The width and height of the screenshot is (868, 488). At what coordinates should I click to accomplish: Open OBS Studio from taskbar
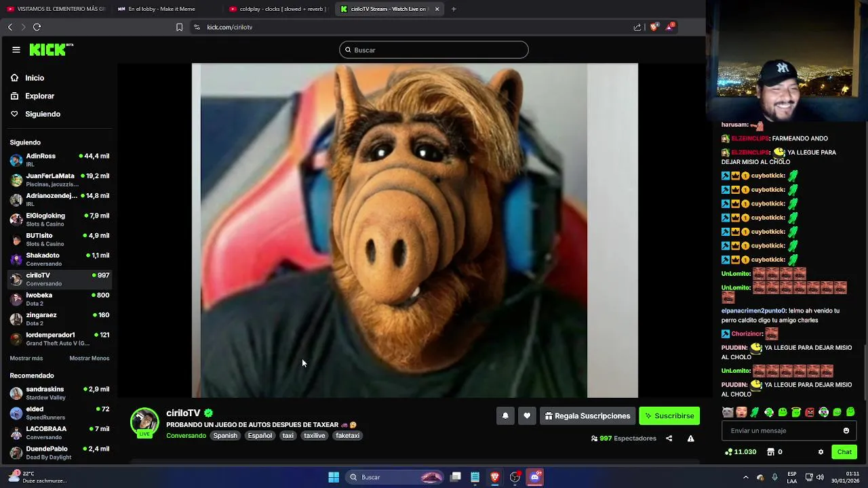tap(515, 477)
